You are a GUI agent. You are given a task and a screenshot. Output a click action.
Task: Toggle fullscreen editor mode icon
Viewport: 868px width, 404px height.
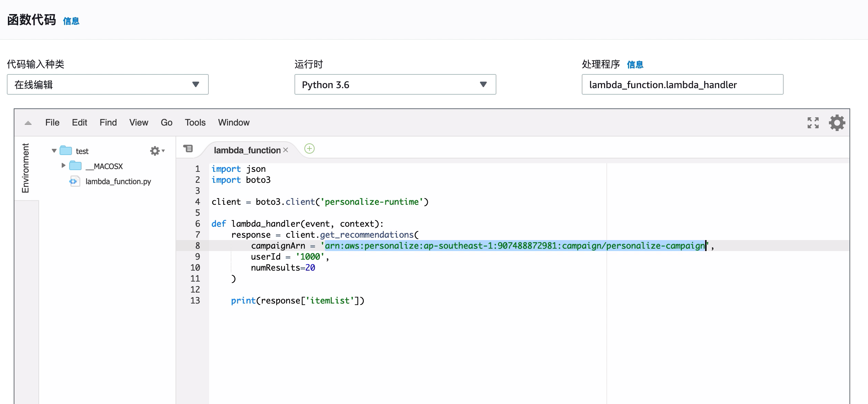(813, 123)
